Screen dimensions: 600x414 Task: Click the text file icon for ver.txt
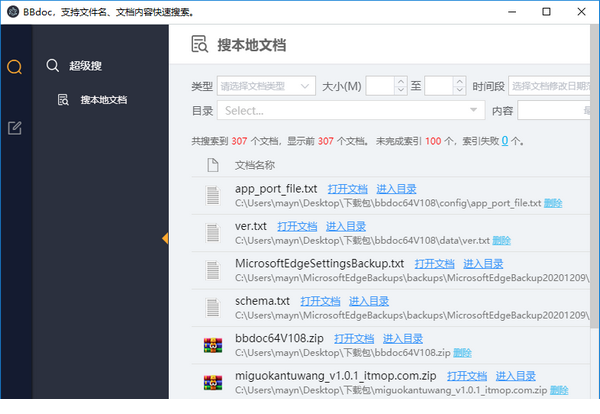tap(213, 233)
